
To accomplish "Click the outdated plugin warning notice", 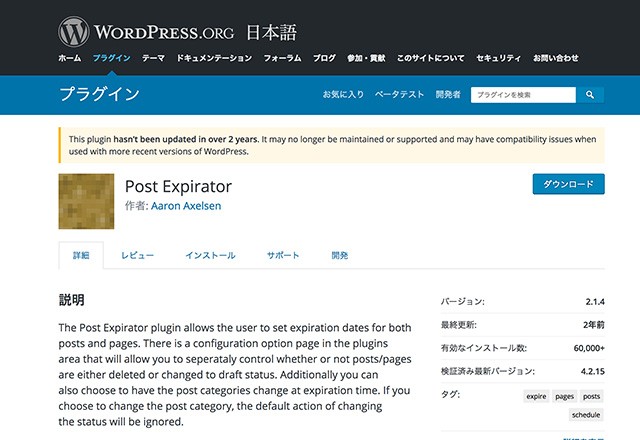I will (331, 145).
